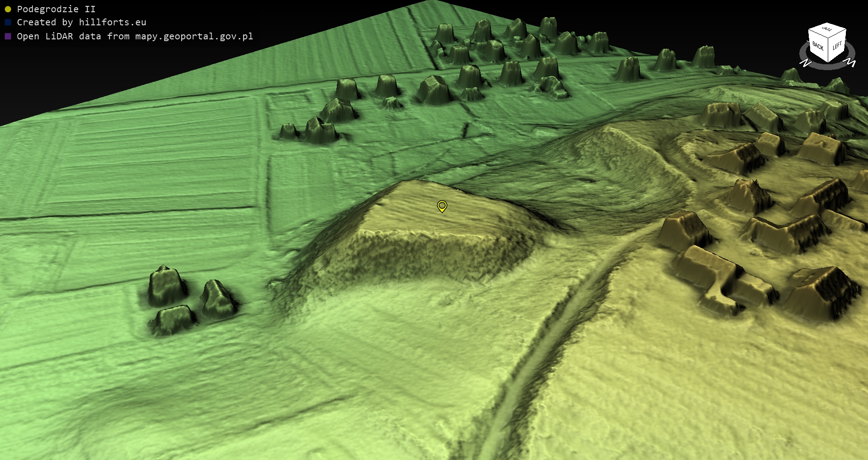
Task: Select the LEFT face of the view cube
Action: [x=837, y=46]
